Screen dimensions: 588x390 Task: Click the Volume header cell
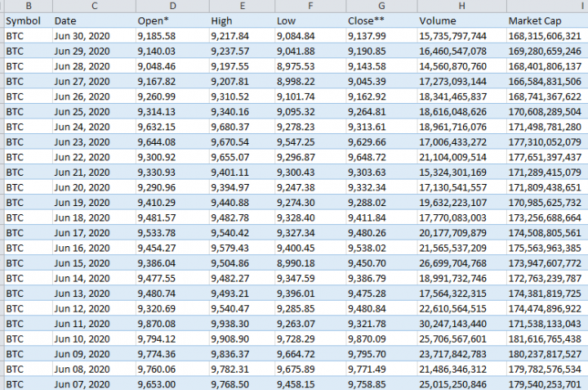coord(462,20)
